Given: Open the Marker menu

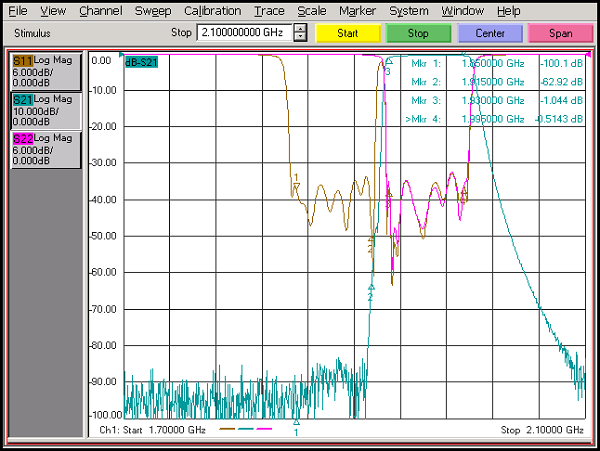Looking at the screenshot, I should click(x=357, y=11).
